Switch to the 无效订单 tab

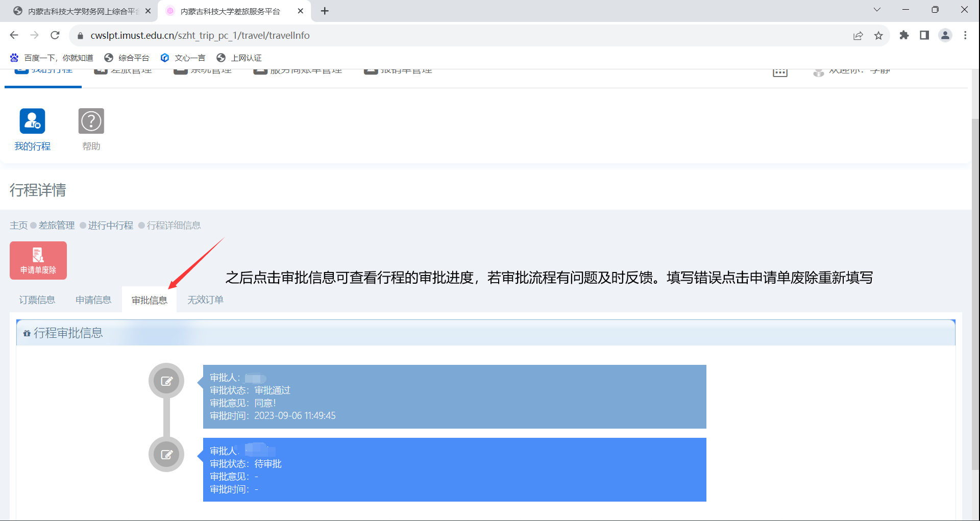[205, 300]
